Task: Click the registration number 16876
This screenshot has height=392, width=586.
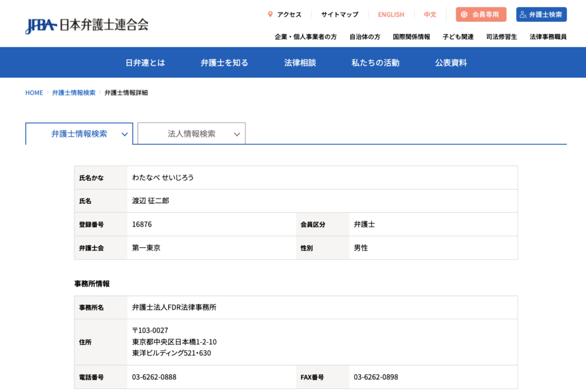Action: pyautogui.click(x=142, y=224)
